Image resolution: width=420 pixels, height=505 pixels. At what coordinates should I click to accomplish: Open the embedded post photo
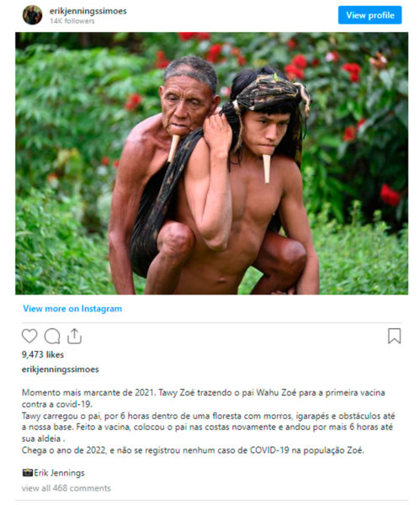211,163
